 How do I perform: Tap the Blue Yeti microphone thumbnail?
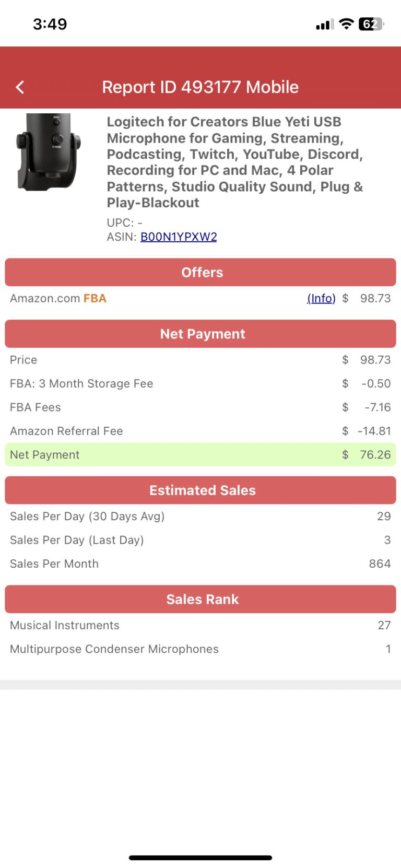[49, 152]
